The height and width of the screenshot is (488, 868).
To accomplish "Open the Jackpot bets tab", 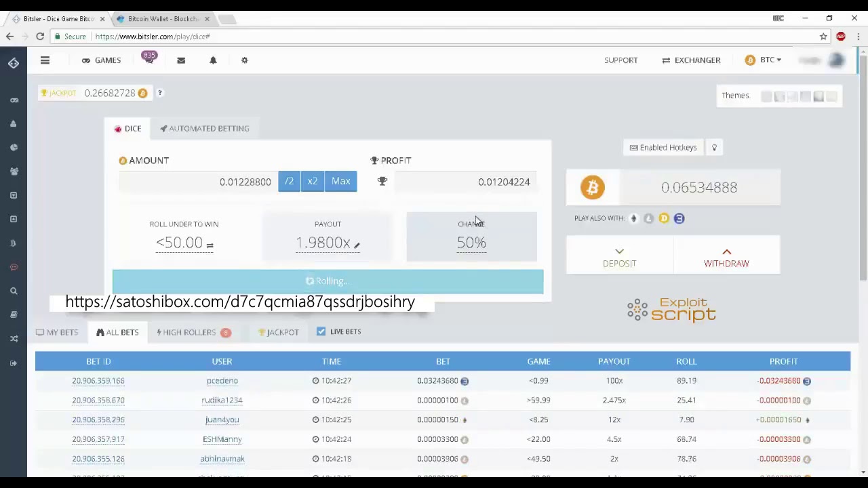I will 278,332.
